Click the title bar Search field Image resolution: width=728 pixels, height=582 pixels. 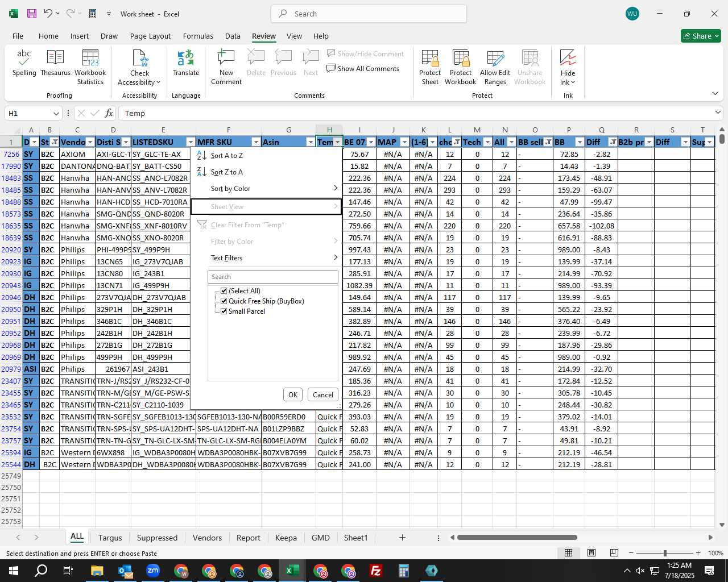click(369, 14)
